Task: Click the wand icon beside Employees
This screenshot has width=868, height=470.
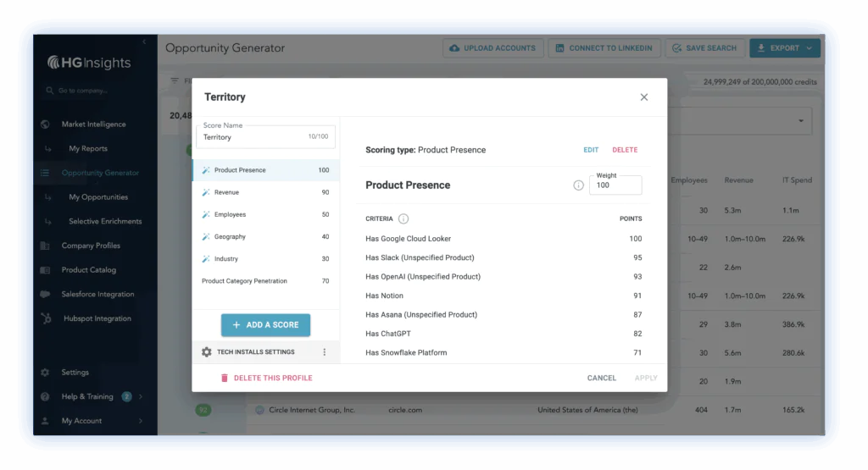Action: click(x=206, y=214)
